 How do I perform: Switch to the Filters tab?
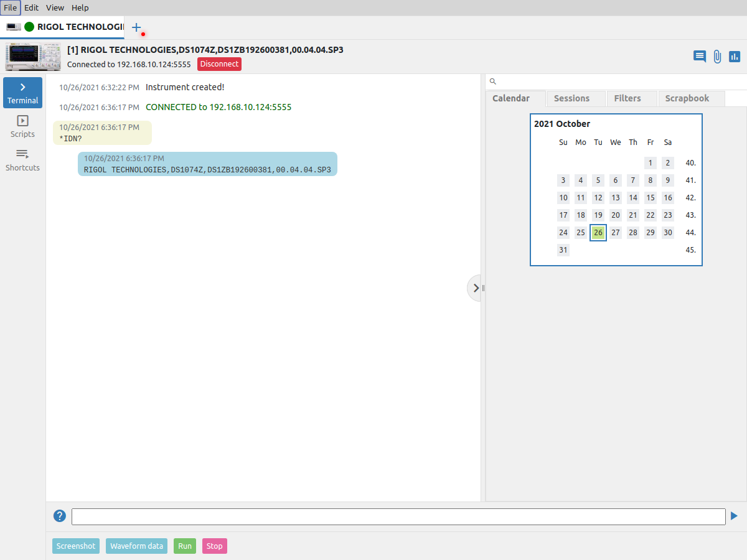pos(632,98)
